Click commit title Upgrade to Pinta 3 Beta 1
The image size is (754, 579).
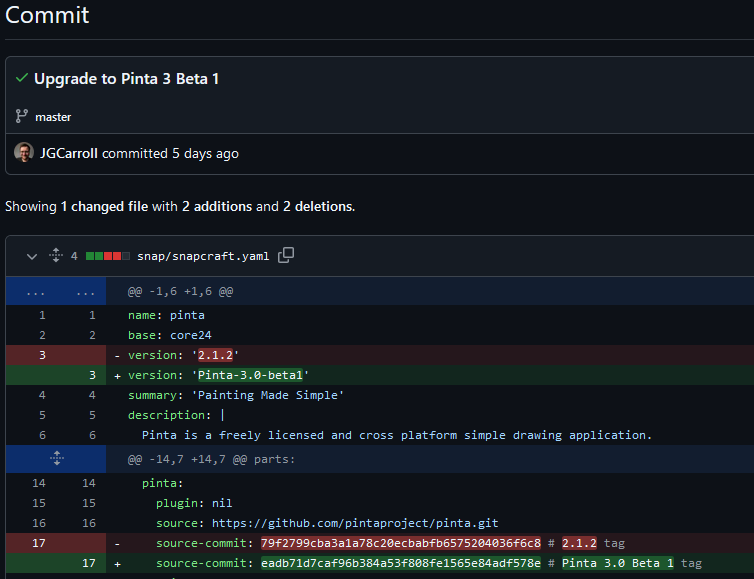[x=126, y=79]
